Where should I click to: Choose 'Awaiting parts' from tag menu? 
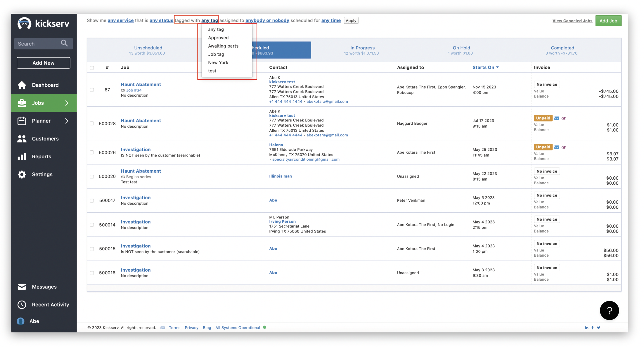(223, 46)
